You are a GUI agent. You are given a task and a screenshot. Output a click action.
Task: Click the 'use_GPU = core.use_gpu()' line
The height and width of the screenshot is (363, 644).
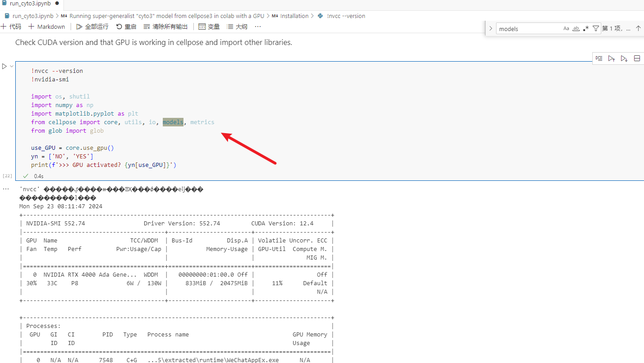tap(72, 148)
